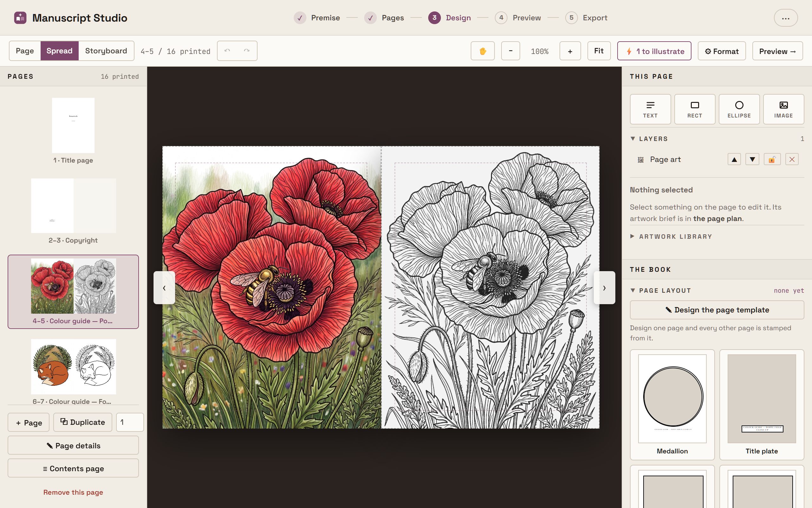The image size is (812, 508).
Task: Select the 6–7 Colour guide Fox thumbnail
Action: click(73, 366)
